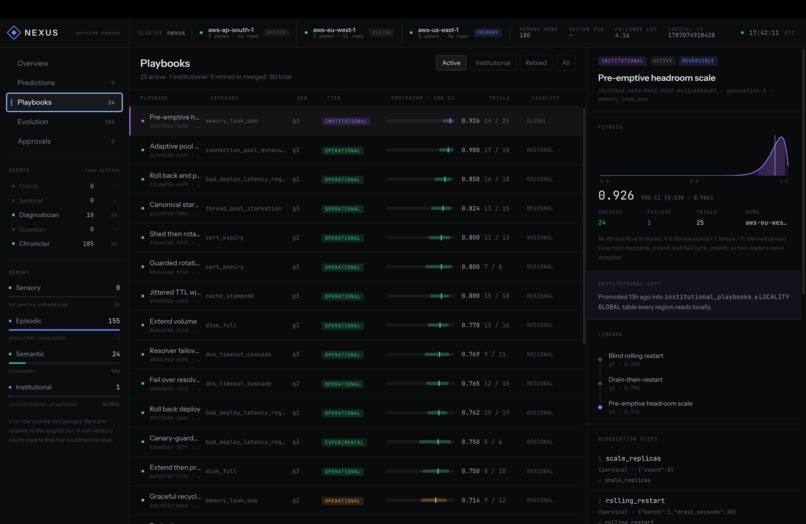Screen dimensions: 806x524
Task: Open the Pre-emptive h... playbook row
Action: point(356,121)
